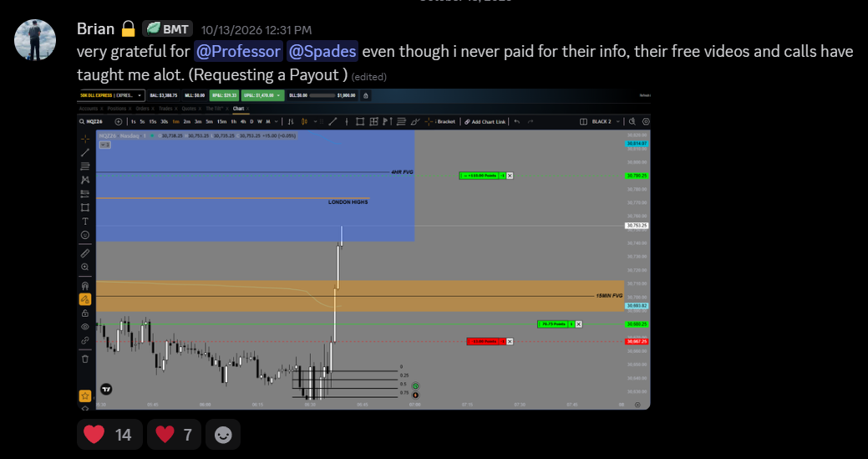Toggle the lock all drawings icon
The width and height of the screenshot is (868, 459).
coord(84,313)
